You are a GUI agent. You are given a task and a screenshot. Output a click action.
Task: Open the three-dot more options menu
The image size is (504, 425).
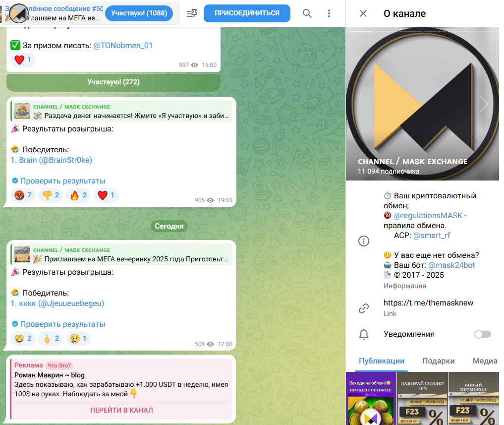pos(329,13)
